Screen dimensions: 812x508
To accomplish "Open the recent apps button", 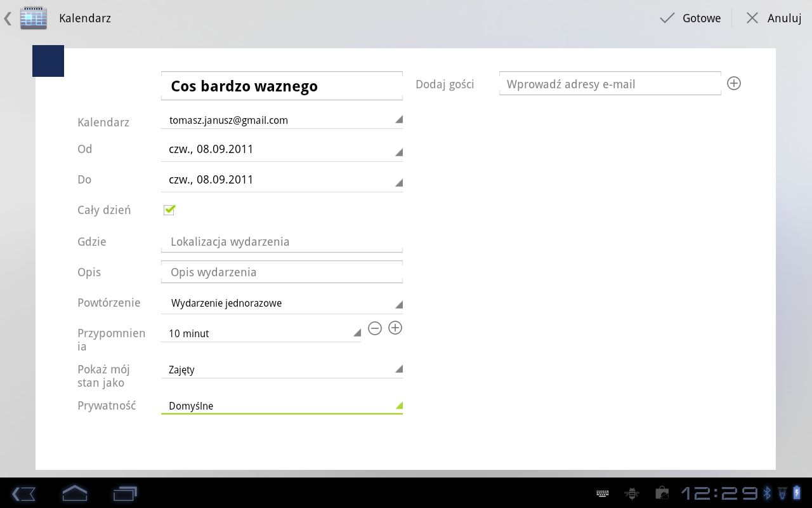I will click(x=125, y=493).
